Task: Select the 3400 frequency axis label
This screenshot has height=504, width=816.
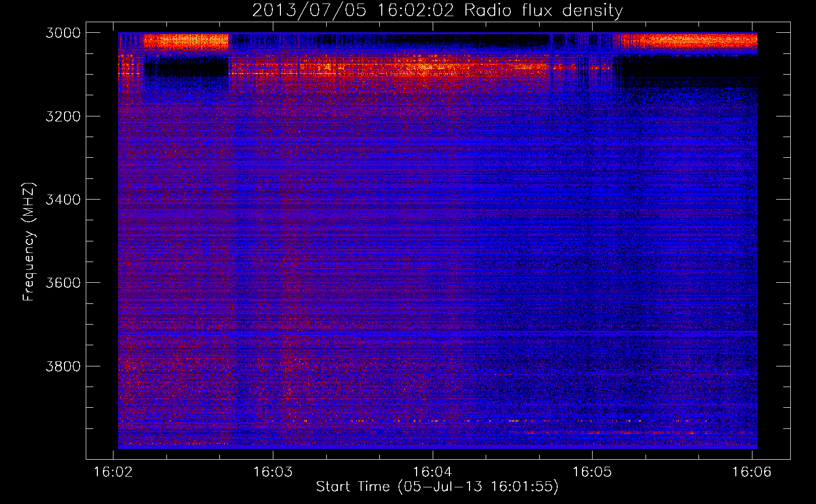Action: click(63, 200)
